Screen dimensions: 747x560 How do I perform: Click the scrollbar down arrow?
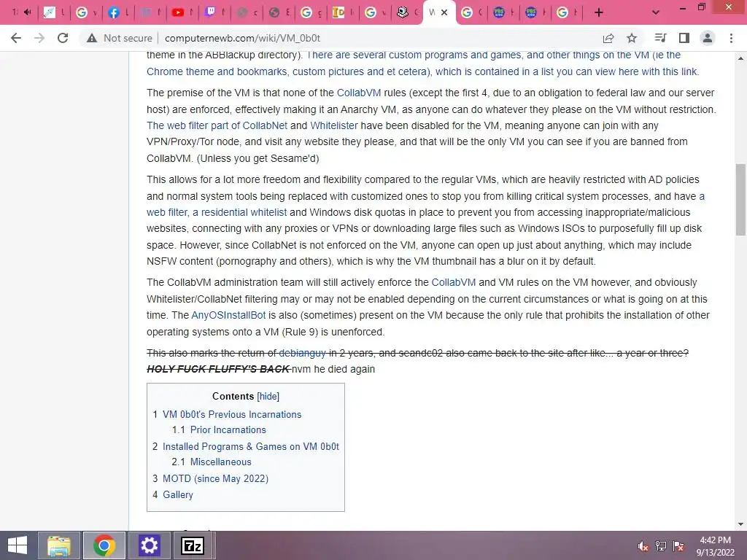(x=740, y=524)
